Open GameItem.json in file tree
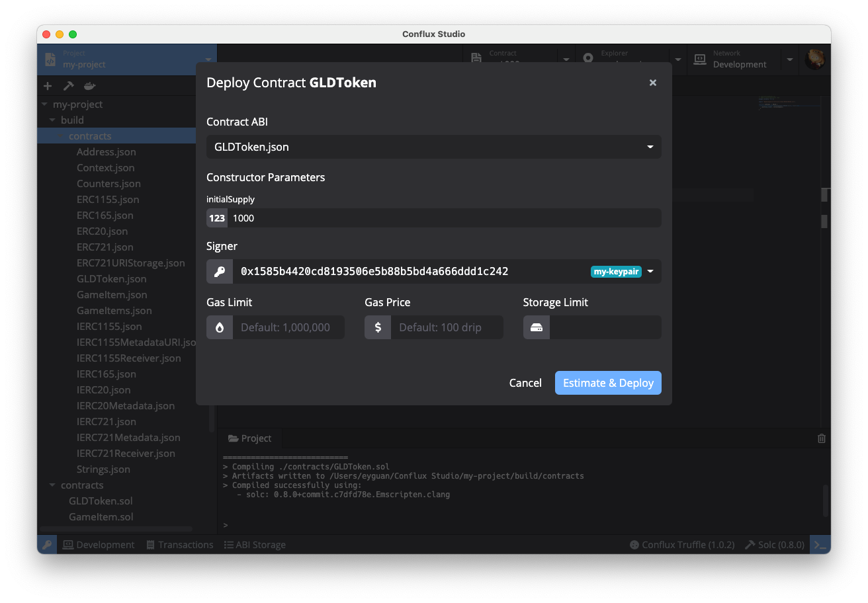Image resolution: width=868 pixels, height=603 pixels. point(112,295)
